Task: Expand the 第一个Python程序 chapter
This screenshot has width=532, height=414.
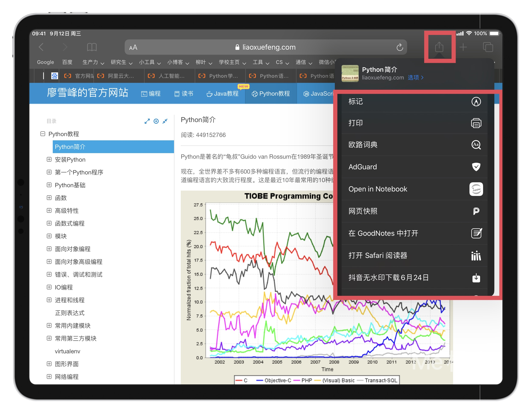Action: point(49,172)
